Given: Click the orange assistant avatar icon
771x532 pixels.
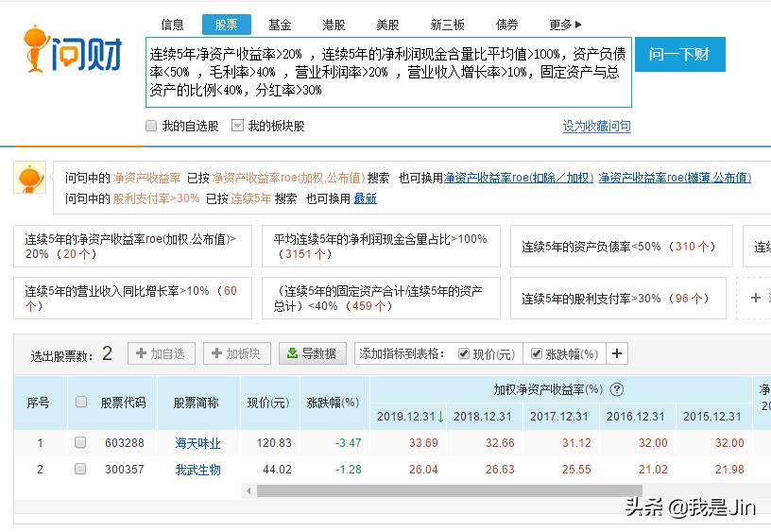Looking at the screenshot, I should point(29,178).
